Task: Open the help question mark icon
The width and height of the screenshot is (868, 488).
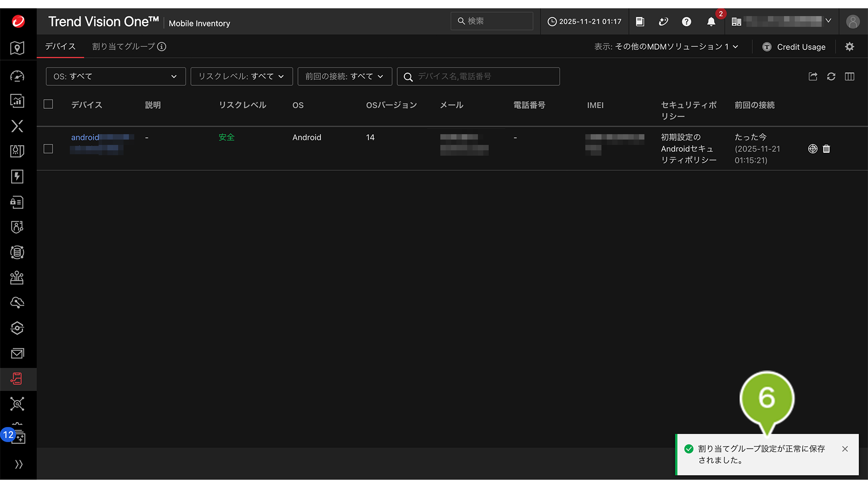Action: click(686, 22)
